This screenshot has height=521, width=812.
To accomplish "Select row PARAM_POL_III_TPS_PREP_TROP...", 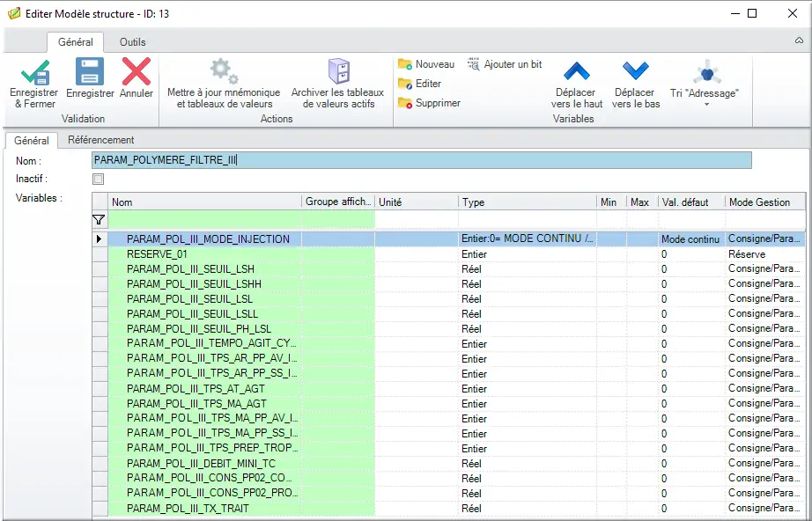I will pos(449,449).
